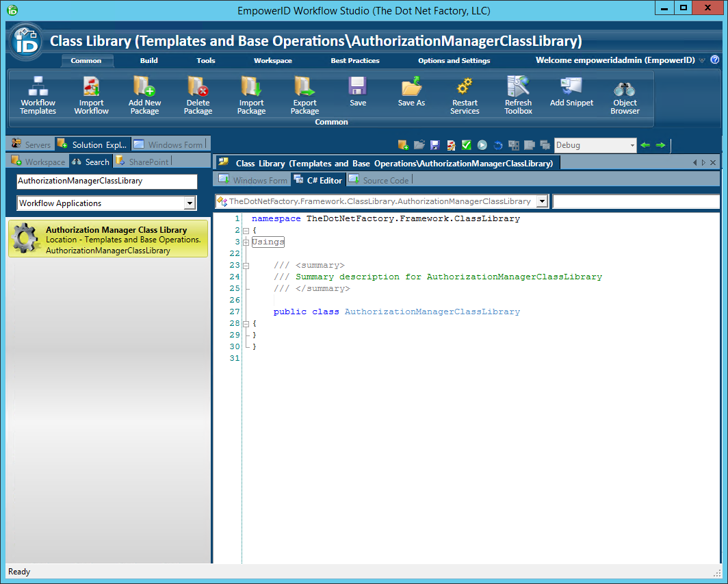
Task: Open the Workflow Templates tool
Action: coord(38,94)
